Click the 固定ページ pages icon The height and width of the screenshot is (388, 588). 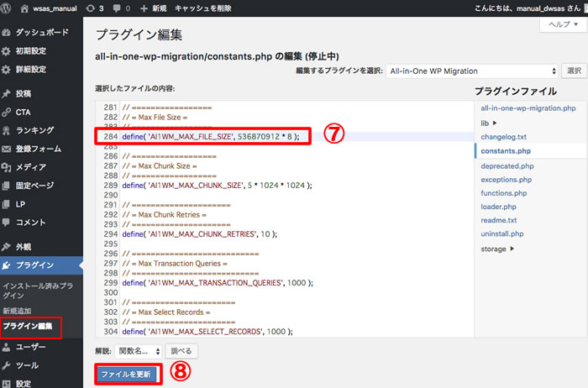tap(6, 186)
